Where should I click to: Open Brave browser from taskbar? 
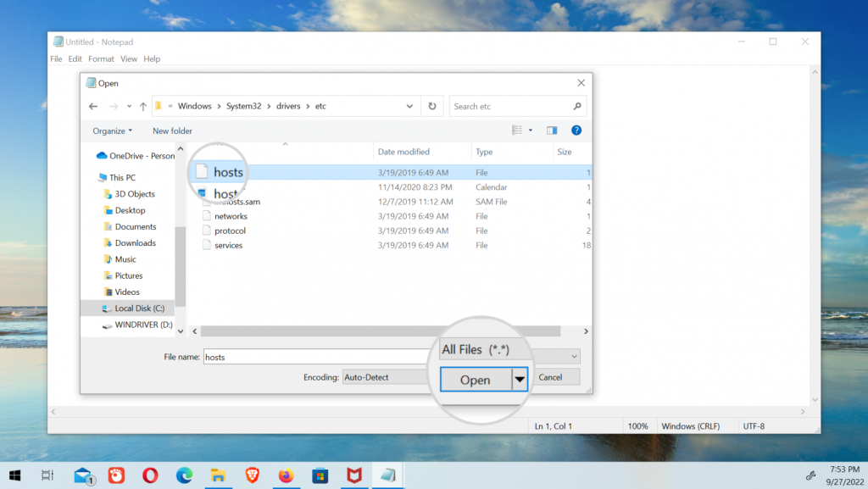point(253,475)
